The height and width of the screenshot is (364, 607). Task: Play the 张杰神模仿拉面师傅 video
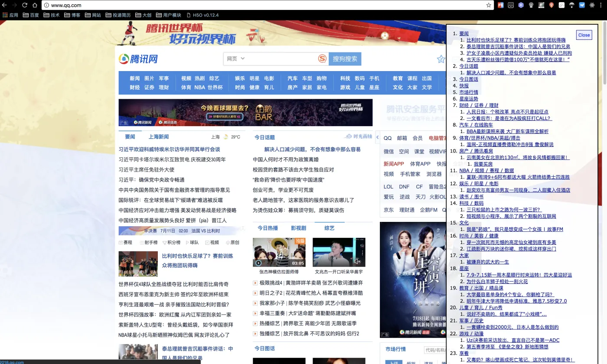pos(279,252)
